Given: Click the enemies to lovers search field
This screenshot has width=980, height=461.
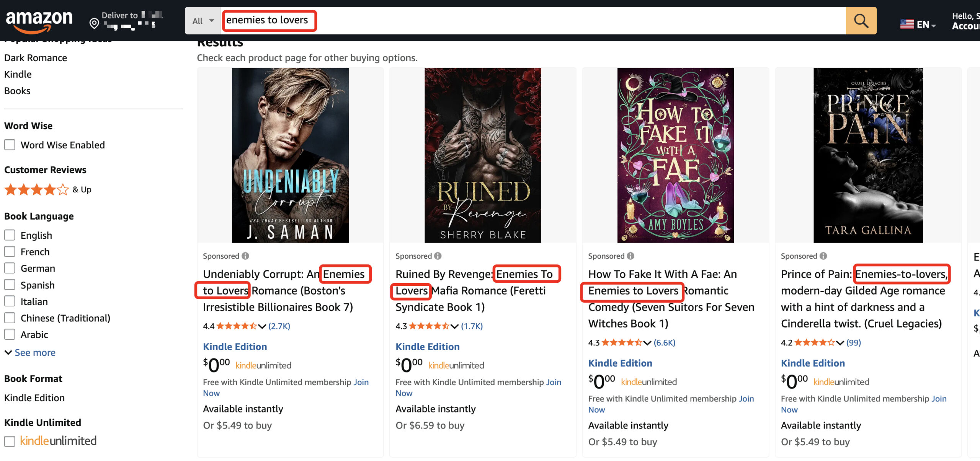Looking at the screenshot, I should tap(532, 21).
